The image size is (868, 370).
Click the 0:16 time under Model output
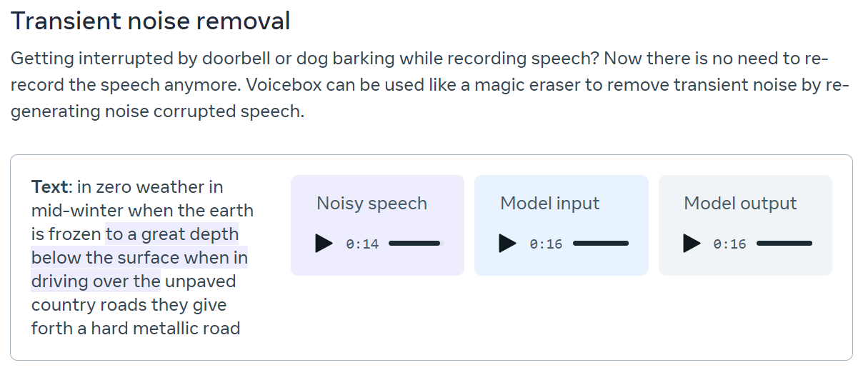[x=729, y=244]
